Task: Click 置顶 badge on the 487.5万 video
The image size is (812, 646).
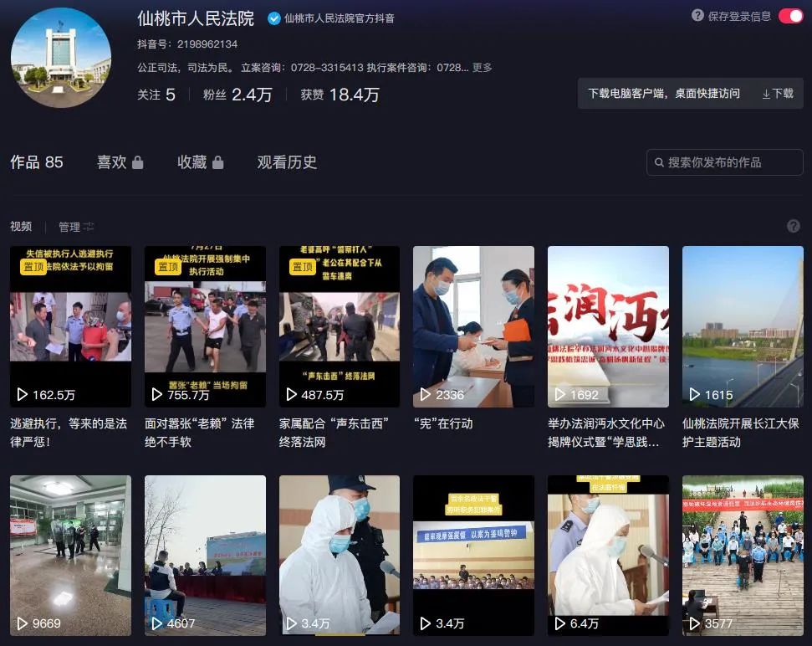Action: [303, 267]
